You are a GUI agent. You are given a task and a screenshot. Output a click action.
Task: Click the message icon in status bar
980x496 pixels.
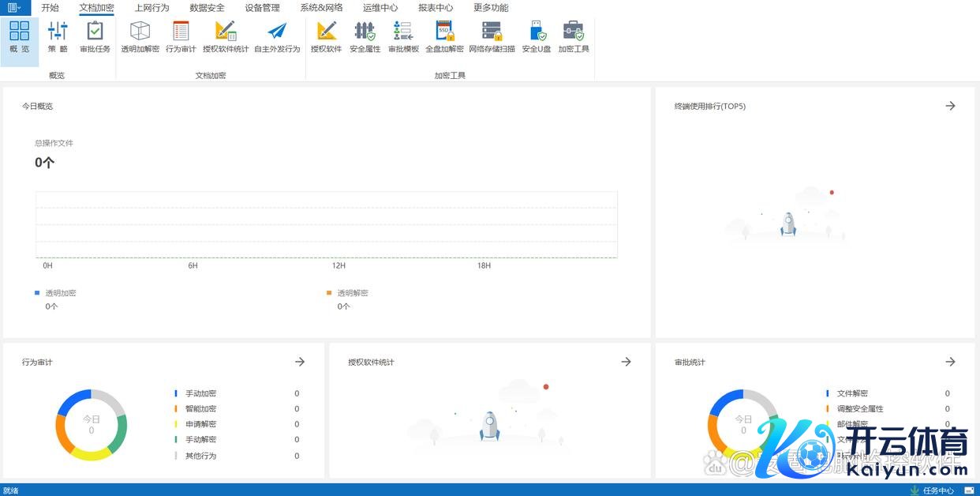click(x=969, y=490)
